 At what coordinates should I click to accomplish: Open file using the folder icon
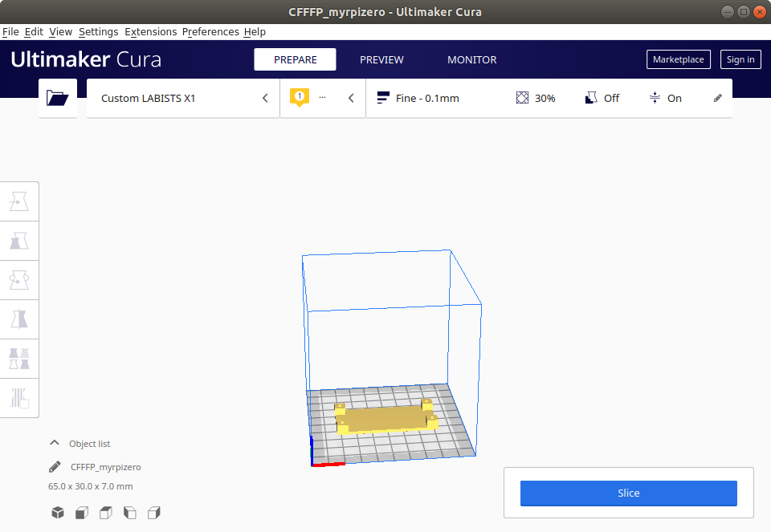click(58, 98)
